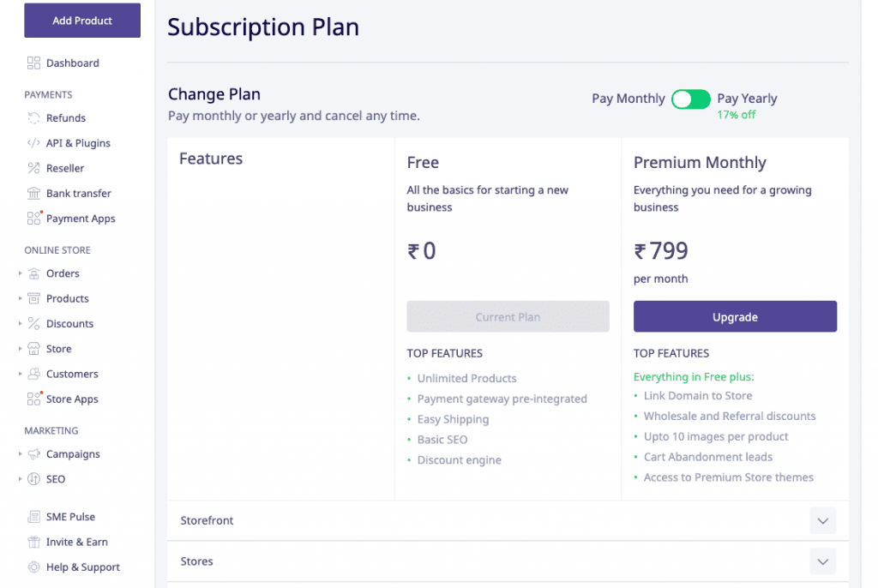This screenshot has width=878, height=588.
Task: Click the Reseller percent icon
Action: coord(33,168)
